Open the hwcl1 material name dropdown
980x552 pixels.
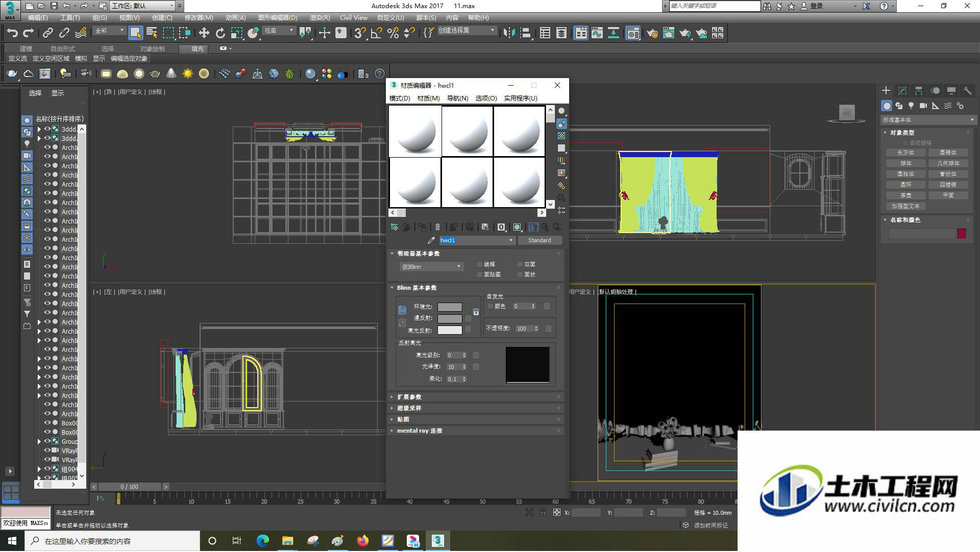pyautogui.click(x=510, y=240)
